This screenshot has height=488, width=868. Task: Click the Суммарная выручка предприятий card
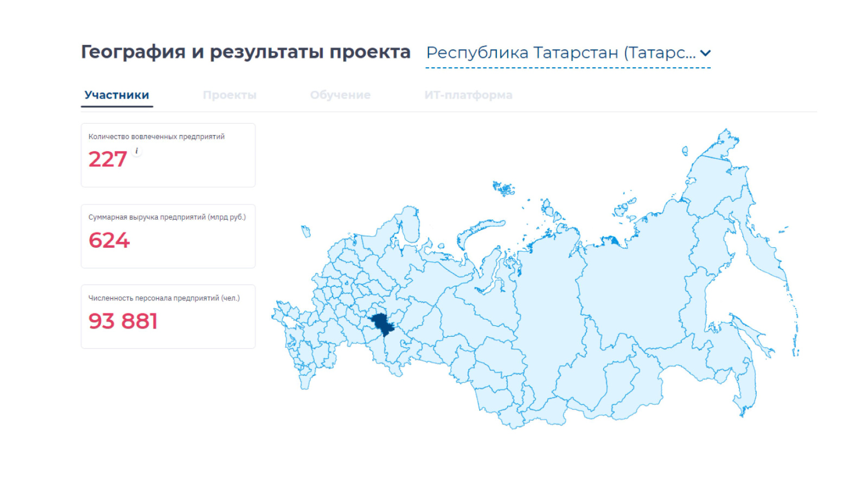tap(168, 236)
